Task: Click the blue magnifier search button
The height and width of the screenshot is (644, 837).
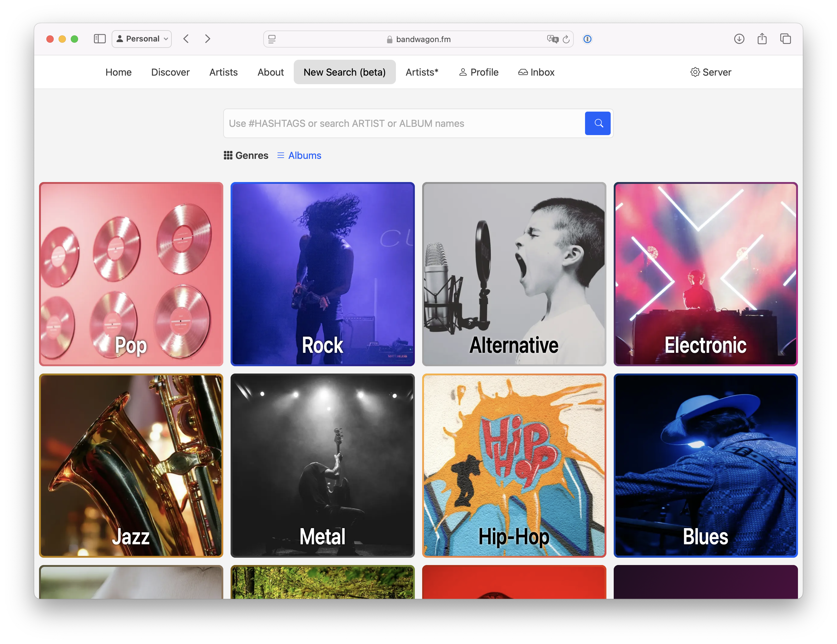Action: (x=597, y=123)
